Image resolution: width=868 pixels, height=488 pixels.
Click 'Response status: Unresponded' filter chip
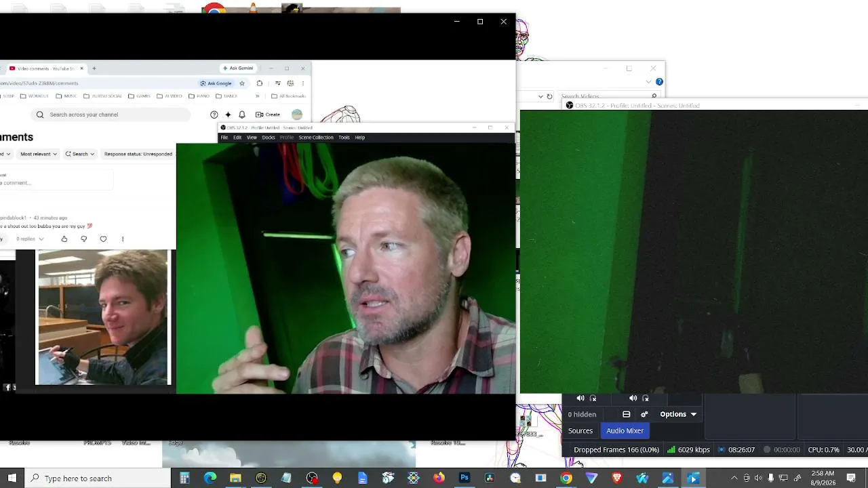coord(138,154)
